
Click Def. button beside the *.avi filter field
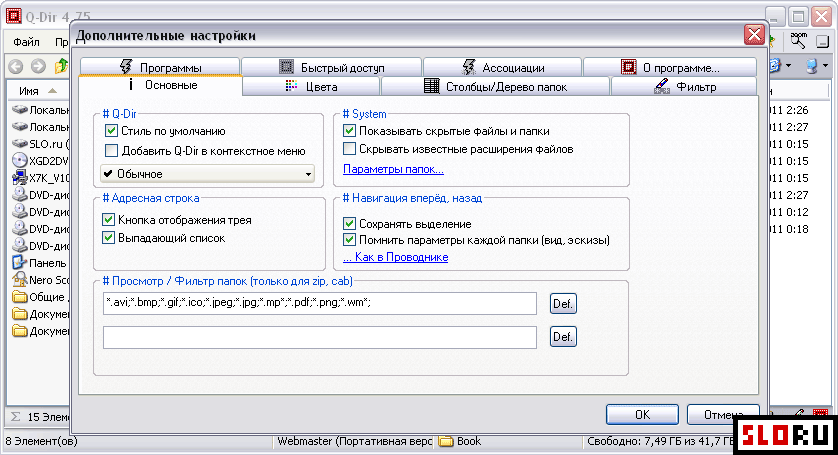[x=563, y=304]
